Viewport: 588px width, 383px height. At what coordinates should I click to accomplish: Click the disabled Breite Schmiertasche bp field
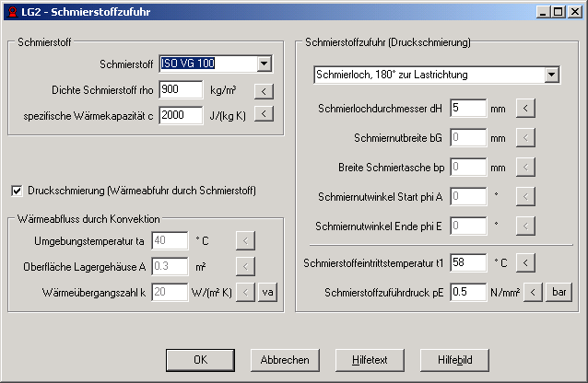[x=468, y=168]
